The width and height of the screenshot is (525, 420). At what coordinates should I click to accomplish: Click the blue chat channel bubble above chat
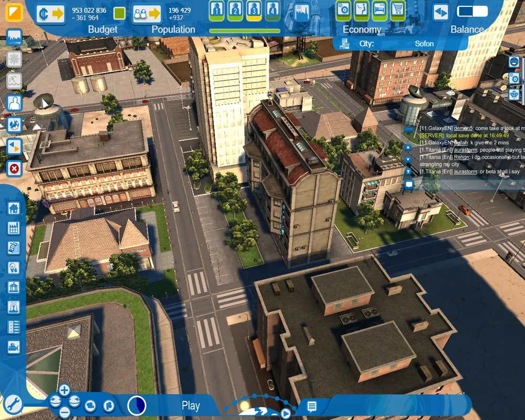tap(409, 129)
